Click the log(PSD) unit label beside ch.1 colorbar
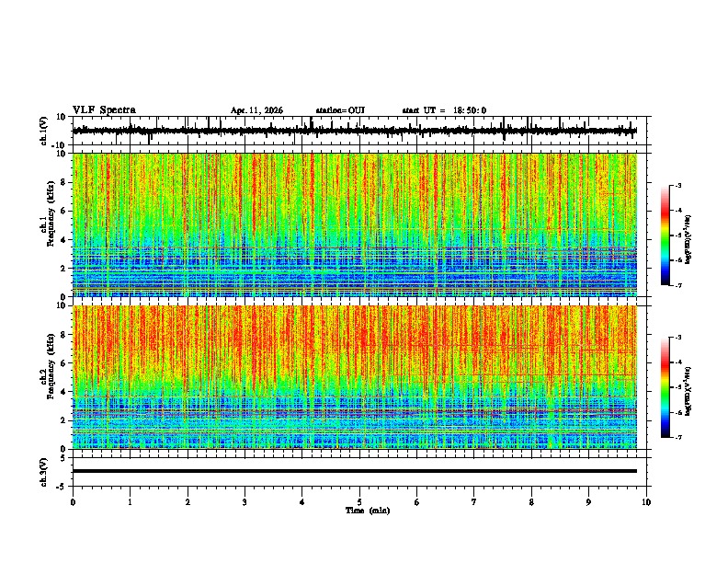The height and width of the screenshot is (563, 728). pyautogui.click(x=688, y=240)
